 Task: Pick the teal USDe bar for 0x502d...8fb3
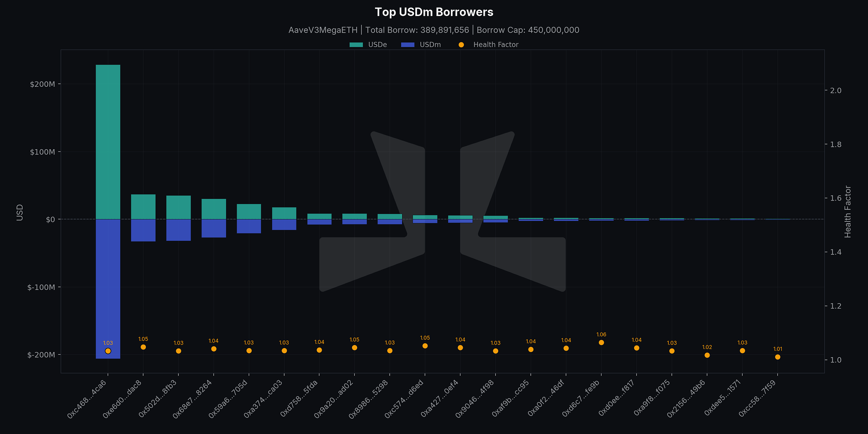178,207
